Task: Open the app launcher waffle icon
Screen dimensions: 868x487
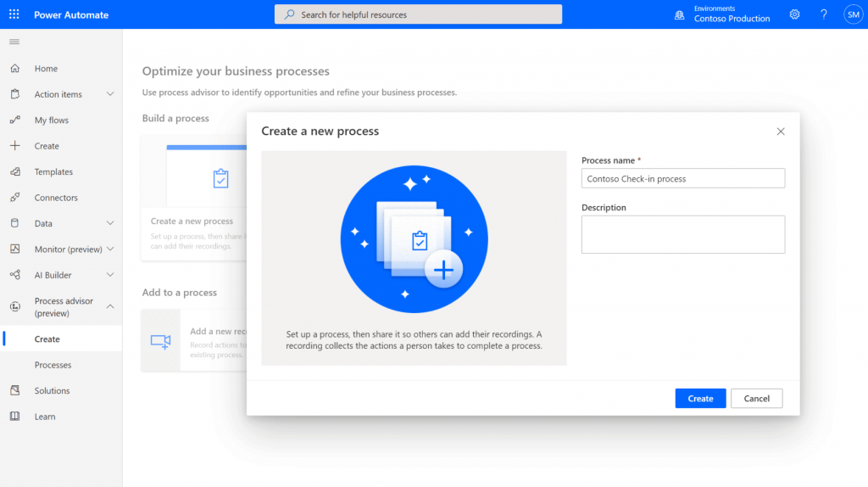Action: [14, 14]
